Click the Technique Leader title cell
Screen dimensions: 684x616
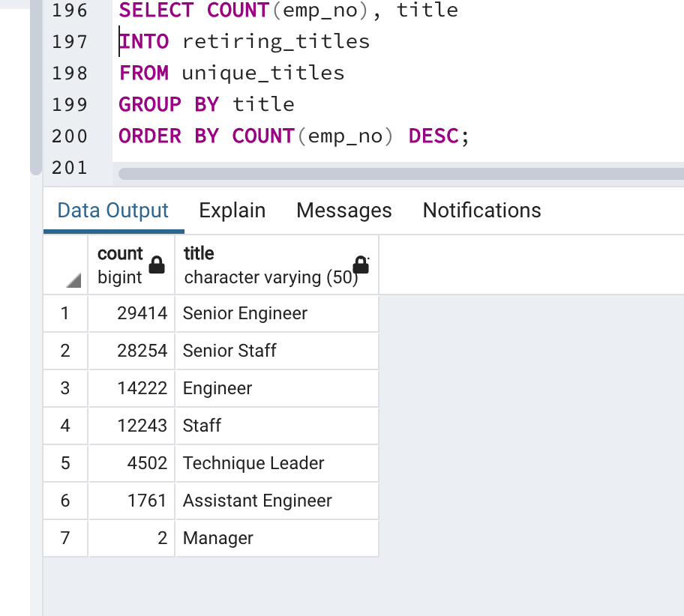pyautogui.click(x=277, y=463)
